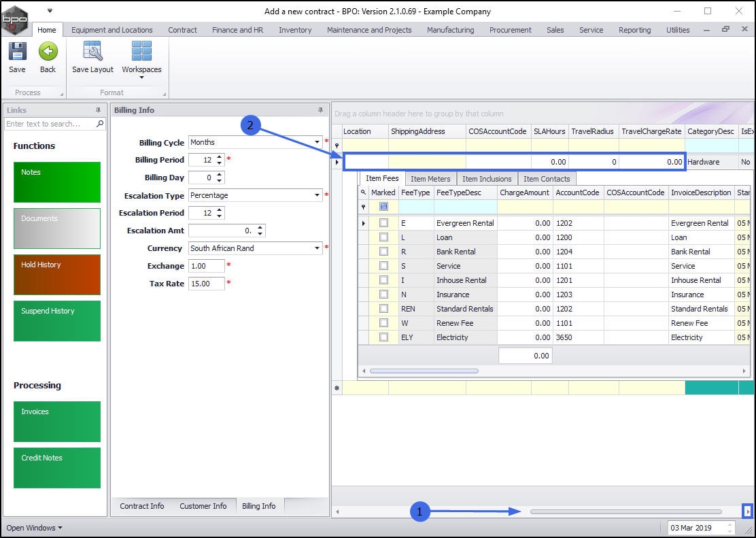
Task: Click the Save icon in the ribbon
Action: coord(17,52)
